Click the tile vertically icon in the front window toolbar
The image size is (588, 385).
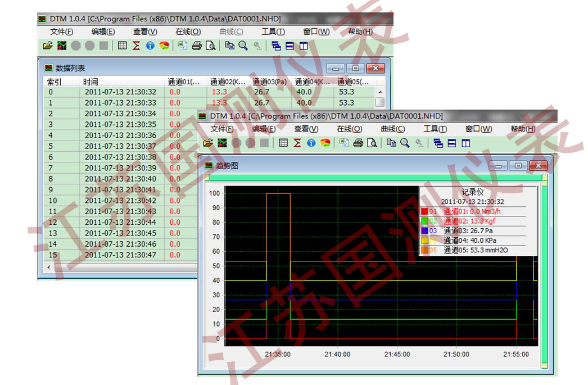pos(466,143)
